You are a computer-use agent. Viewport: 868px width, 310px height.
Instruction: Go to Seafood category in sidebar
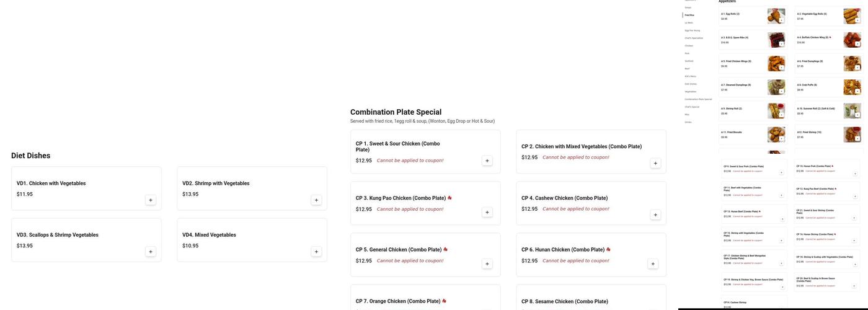pos(689,61)
